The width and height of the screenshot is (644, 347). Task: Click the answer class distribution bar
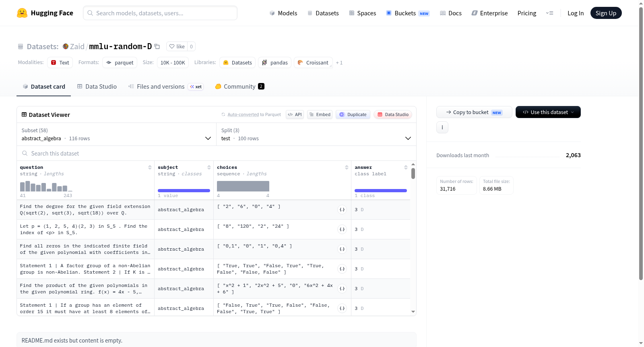(x=381, y=191)
